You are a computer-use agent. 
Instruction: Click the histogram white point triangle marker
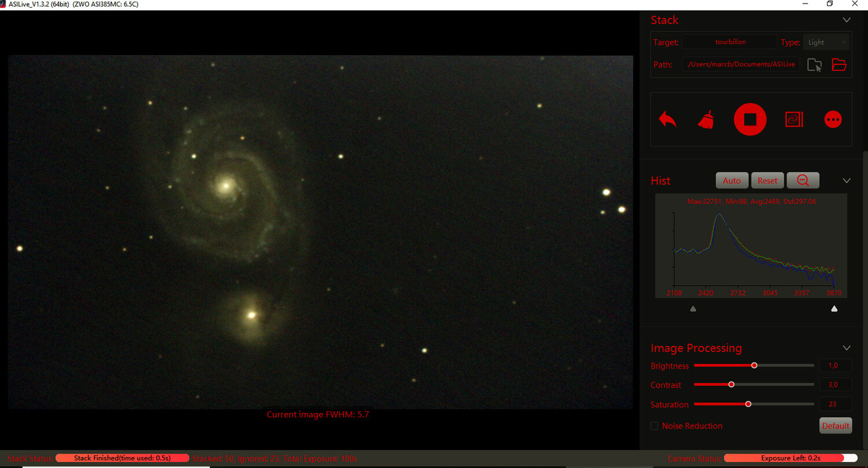coord(834,308)
